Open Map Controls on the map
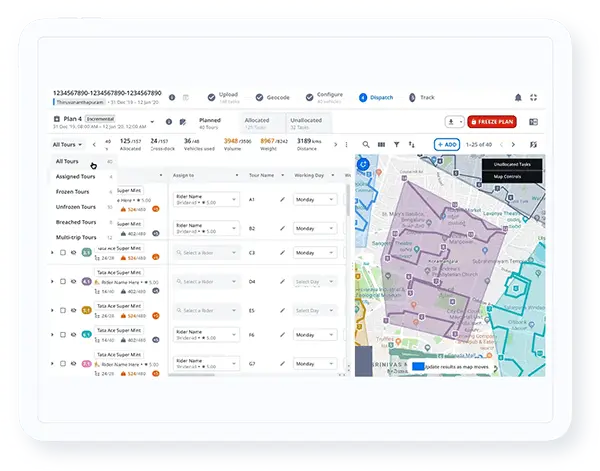 tap(512, 177)
